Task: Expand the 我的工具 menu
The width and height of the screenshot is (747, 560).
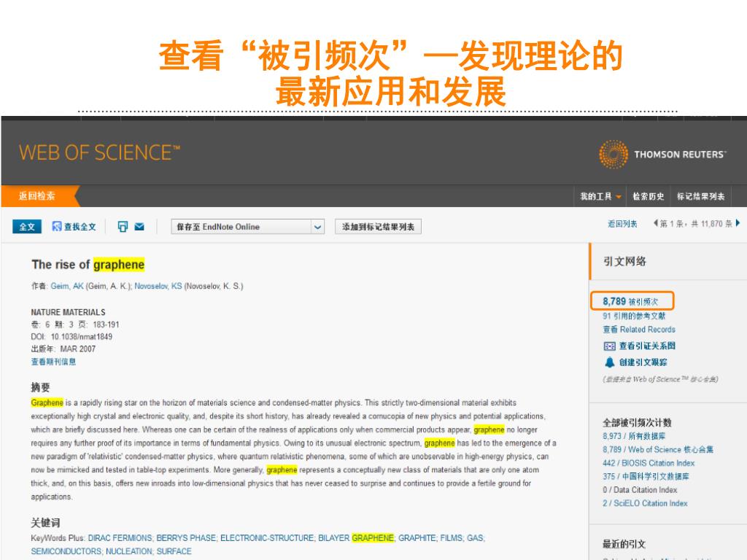Action: point(600,196)
